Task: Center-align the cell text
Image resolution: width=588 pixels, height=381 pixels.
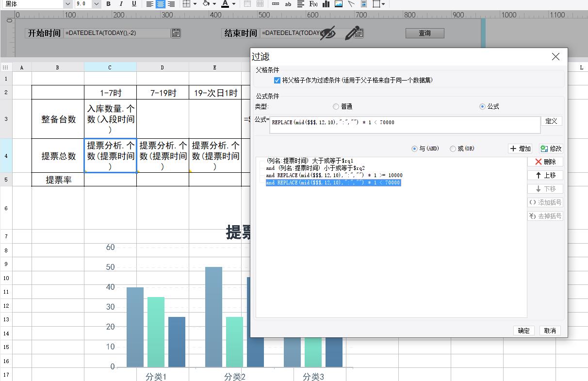Action: click(x=161, y=4)
